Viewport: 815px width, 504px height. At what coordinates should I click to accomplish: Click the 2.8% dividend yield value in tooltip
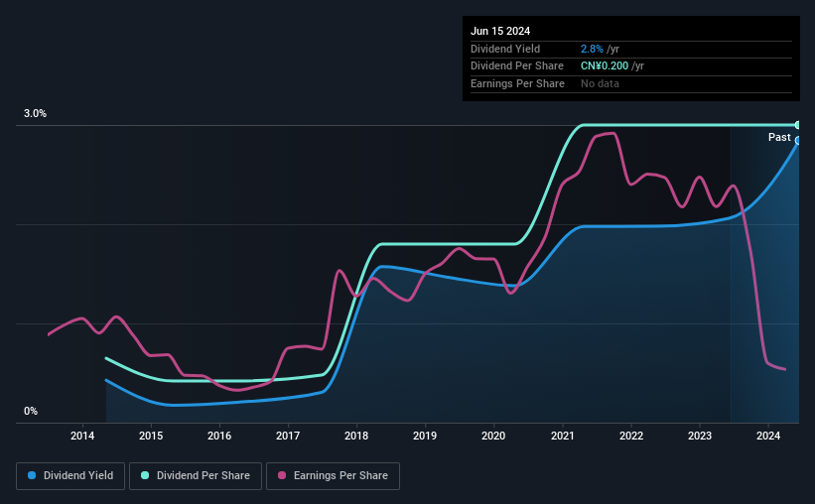pos(592,49)
